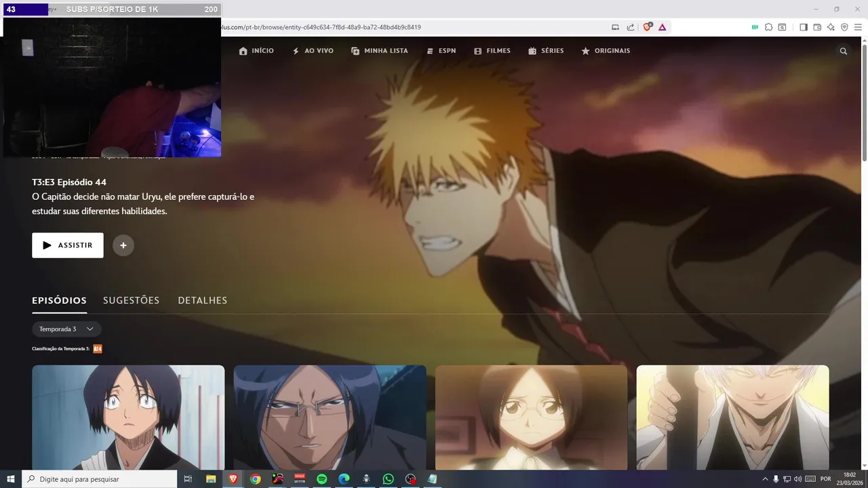Viewport: 868px width, 488px height.
Task: Open the ESPN section
Action: point(441,51)
